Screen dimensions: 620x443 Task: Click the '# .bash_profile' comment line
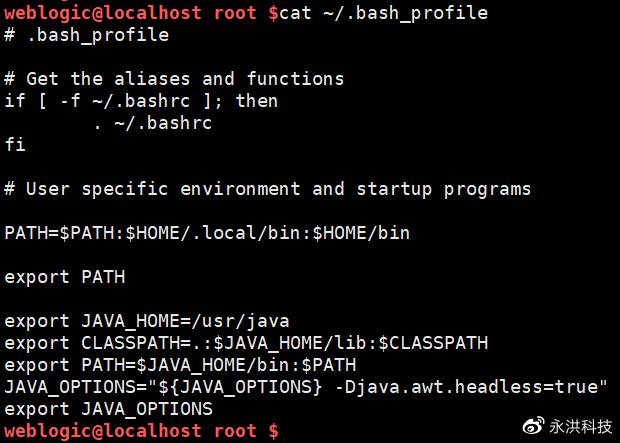point(86,35)
